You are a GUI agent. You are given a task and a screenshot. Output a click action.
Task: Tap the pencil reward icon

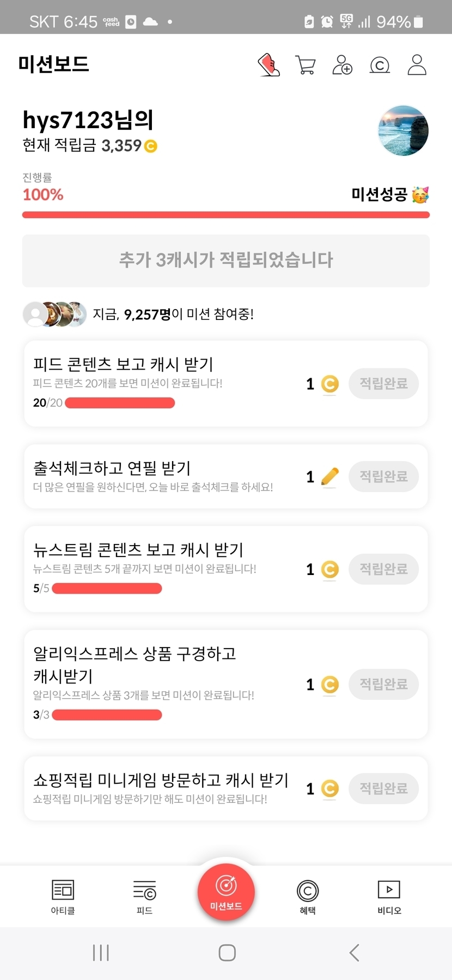click(x=329, y=476)
